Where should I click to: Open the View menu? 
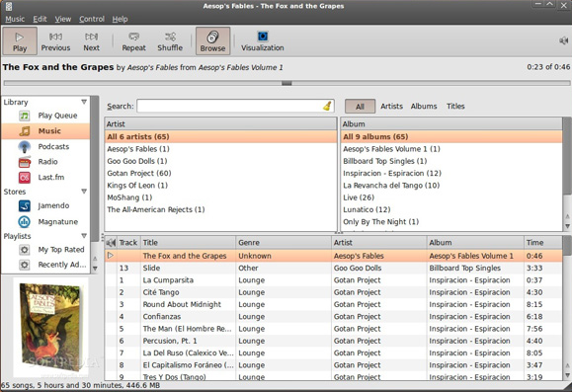click(63, 19)
